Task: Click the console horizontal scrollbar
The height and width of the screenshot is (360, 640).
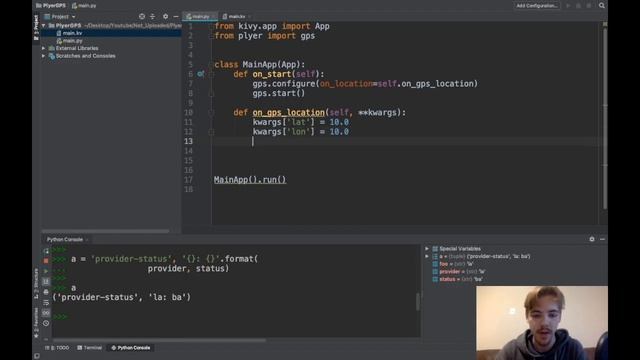Action: tap(160, 340)
